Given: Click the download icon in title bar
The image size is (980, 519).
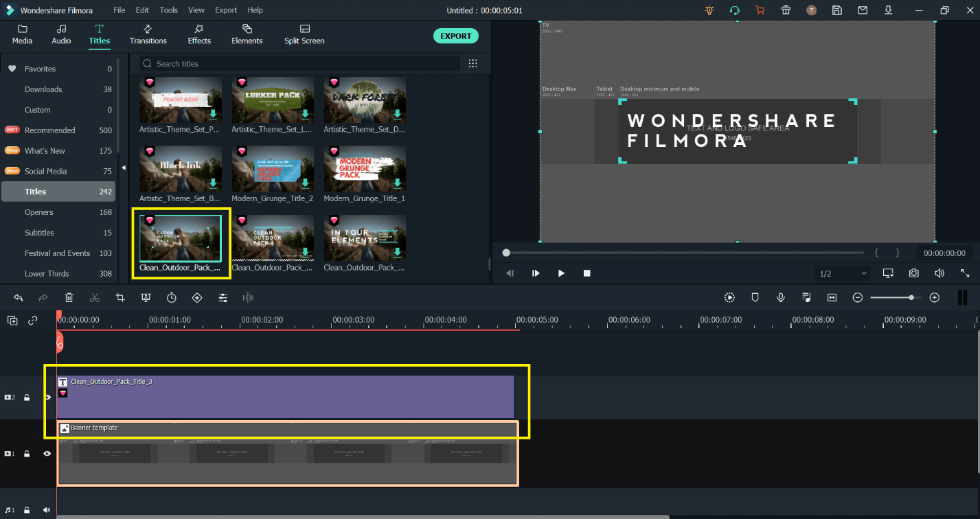Looking at the screenshot, I should 888,10.
